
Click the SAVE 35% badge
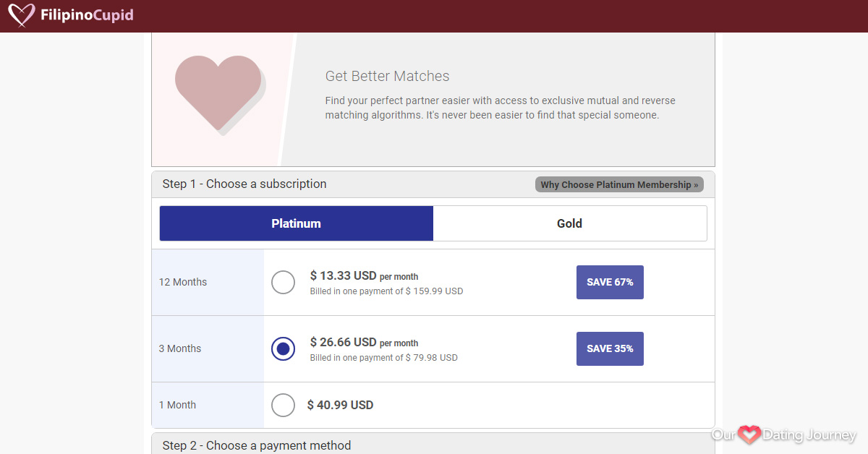coord(610,348)
